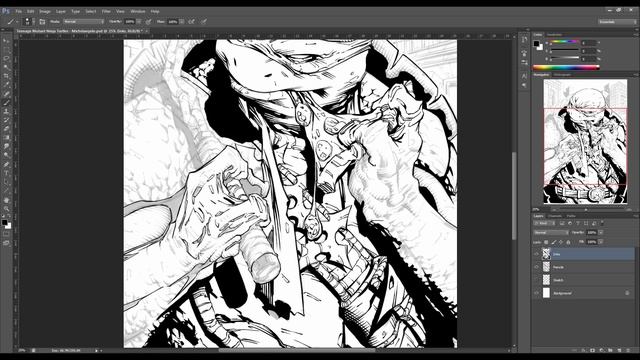Open the Flow slider arrow in options bar

[182, 22]
